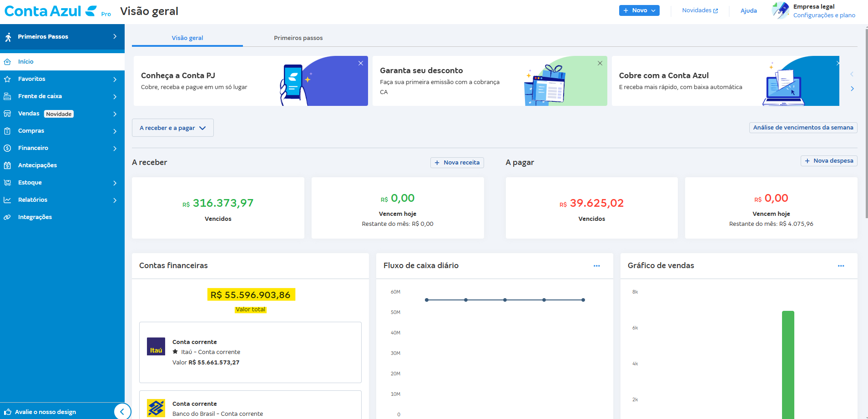This screenshot has width=868, height=419.
Task: Open Configurações e plano link
Action: pos(824,15)
